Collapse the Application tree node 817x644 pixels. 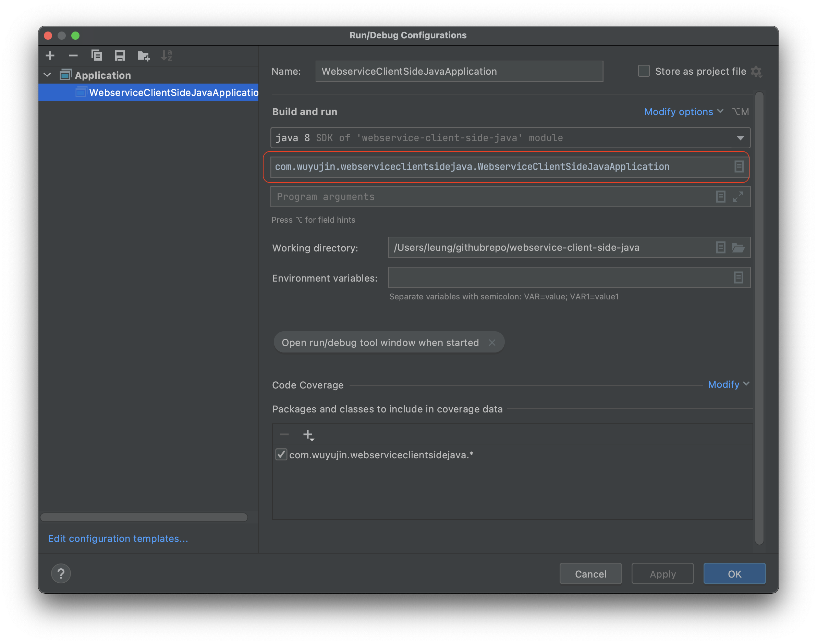click(48, 75)
